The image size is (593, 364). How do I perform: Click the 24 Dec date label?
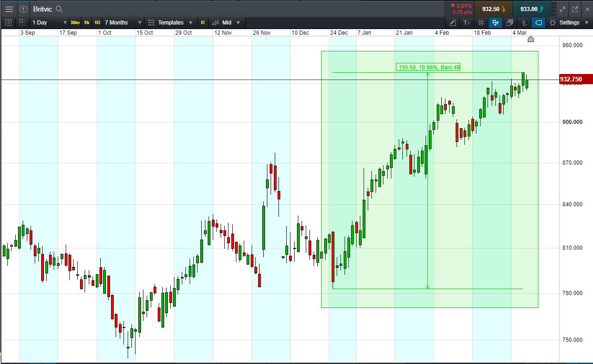[339, 33]
